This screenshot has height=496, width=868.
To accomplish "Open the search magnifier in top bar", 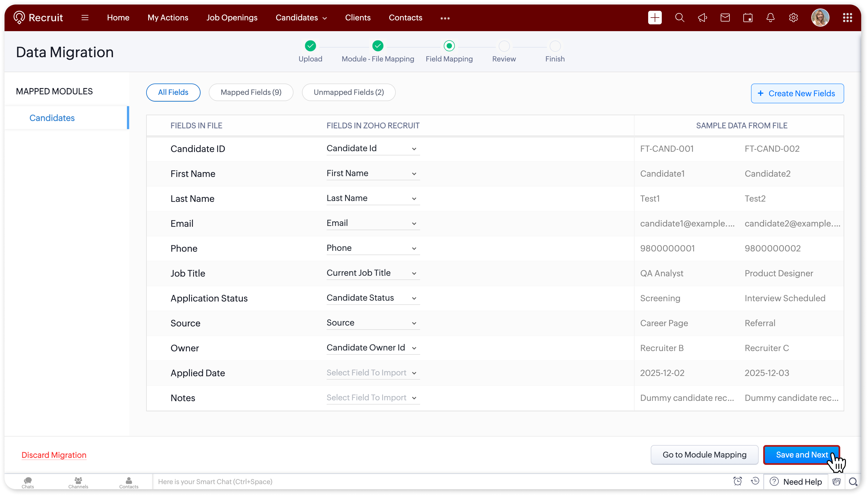I will tap(680, 18).
